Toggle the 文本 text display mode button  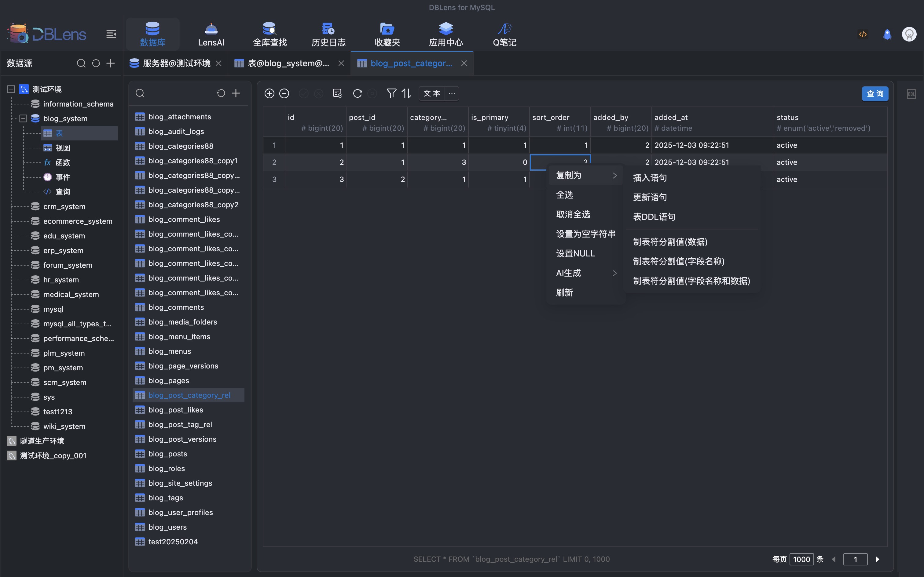(x=432, y=93)
